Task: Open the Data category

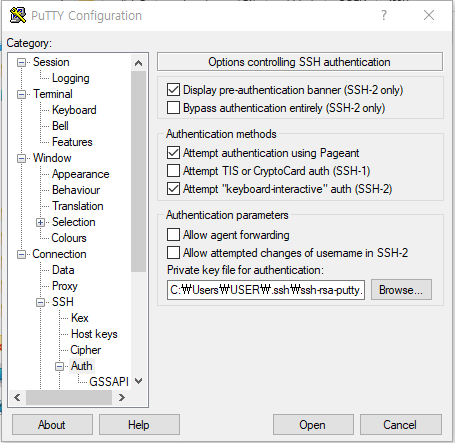Action: (63, 270)
